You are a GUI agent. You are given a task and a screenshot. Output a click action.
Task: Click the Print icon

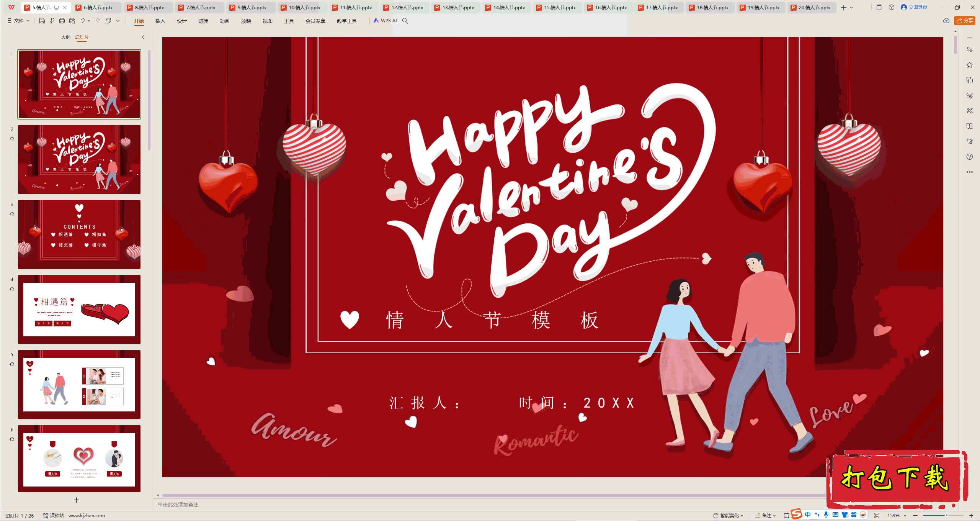point(62,21)
